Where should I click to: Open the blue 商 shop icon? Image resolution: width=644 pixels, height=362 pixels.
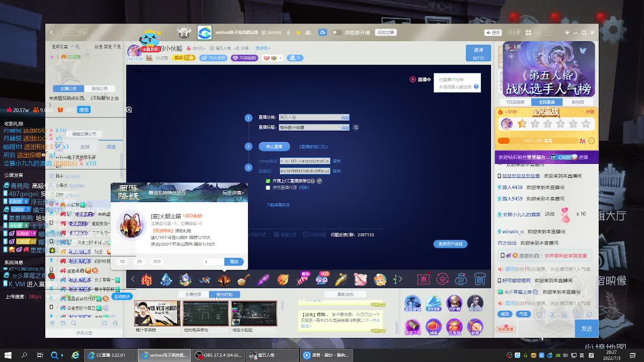(x=480, y=279)
